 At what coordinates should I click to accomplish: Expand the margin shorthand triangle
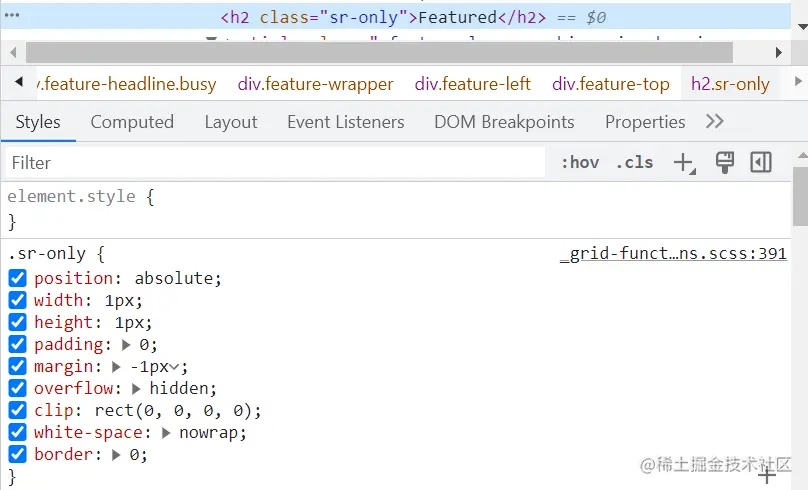[x=116, y=367]
